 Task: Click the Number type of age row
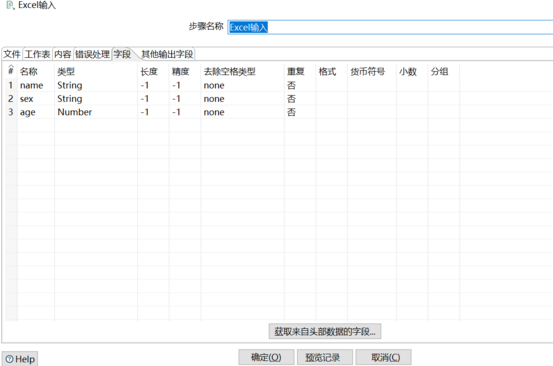74,112
